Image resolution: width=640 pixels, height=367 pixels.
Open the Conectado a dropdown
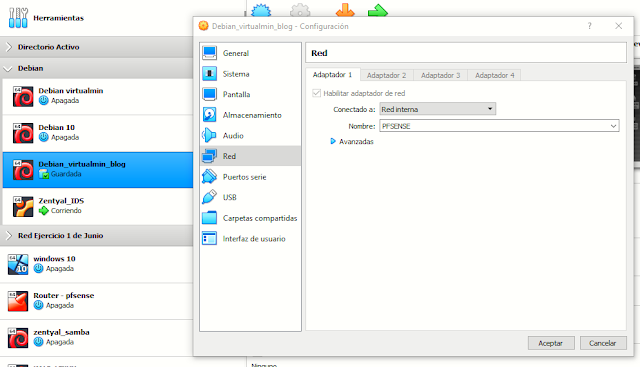coord(438,109)
